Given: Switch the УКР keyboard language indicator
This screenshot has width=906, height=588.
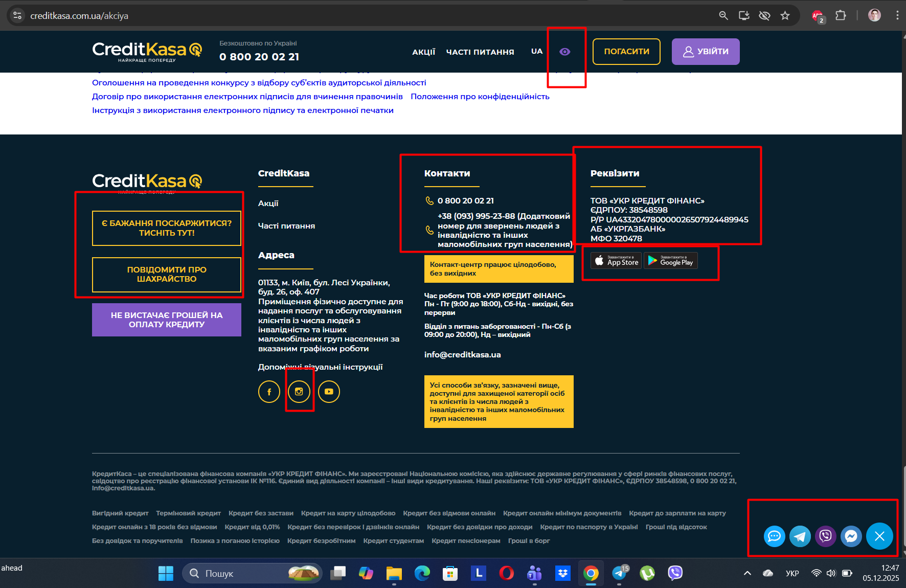Looking at the screenshot, I should (x=792, y=573).
